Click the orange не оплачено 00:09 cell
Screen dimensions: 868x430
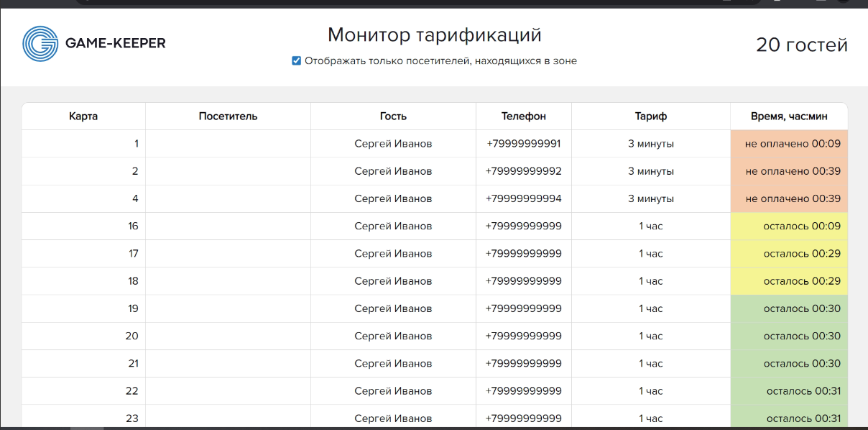coord(789,144)
